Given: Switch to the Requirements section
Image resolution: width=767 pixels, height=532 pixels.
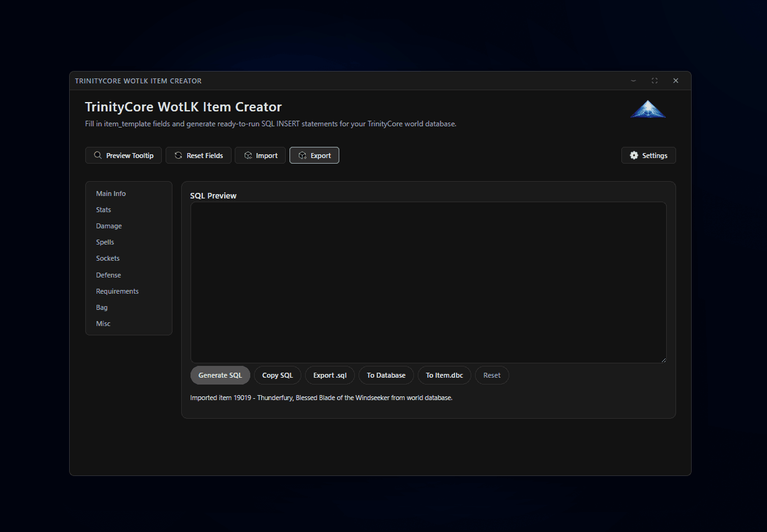Looking at the screenshot, I should click(117, 291).
